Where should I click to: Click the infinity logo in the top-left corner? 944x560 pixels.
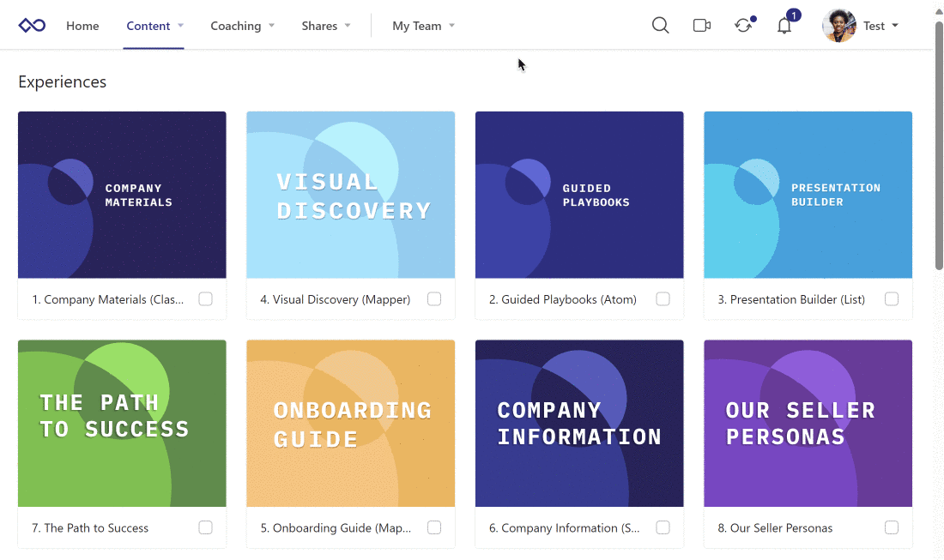click(x=31, y=25)
